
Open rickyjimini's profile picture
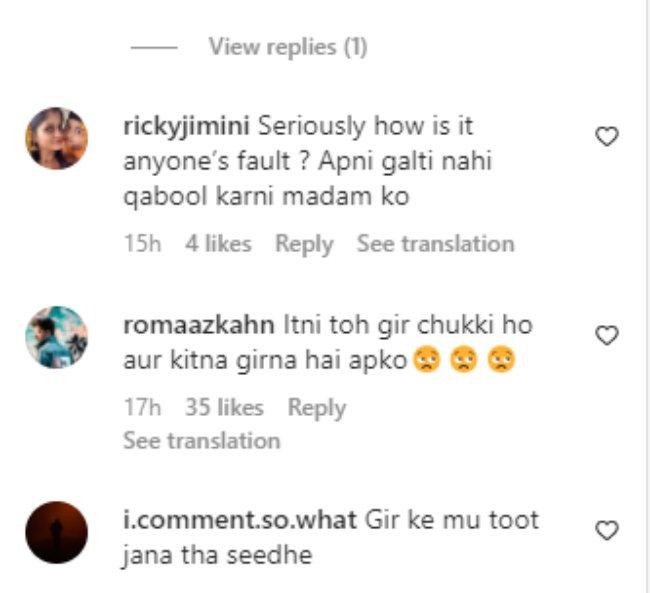click(56, 138)
